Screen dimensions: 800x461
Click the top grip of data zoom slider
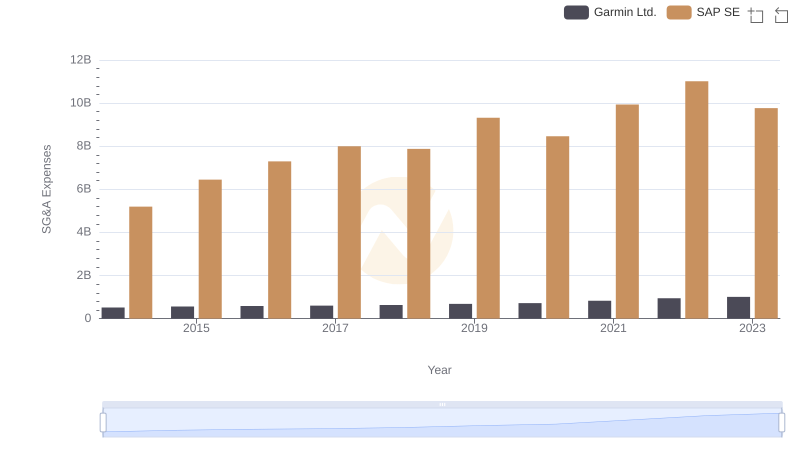[x=442, y=404]
